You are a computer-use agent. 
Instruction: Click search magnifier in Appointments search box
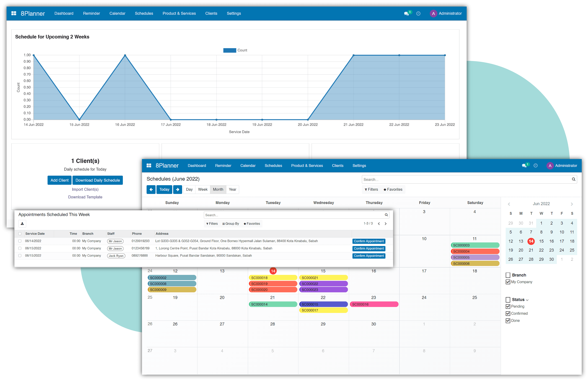pos(386,215)
